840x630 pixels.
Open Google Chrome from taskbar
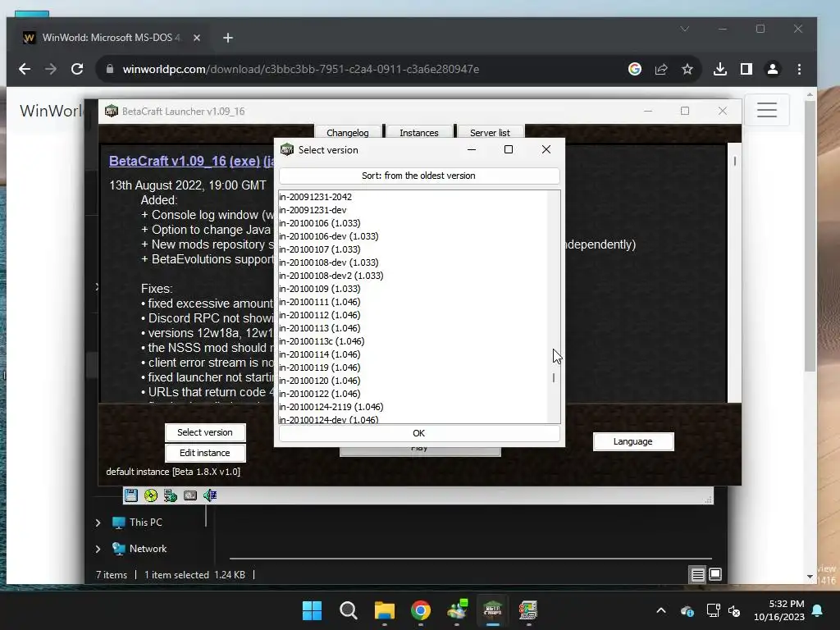pos(421,610)
